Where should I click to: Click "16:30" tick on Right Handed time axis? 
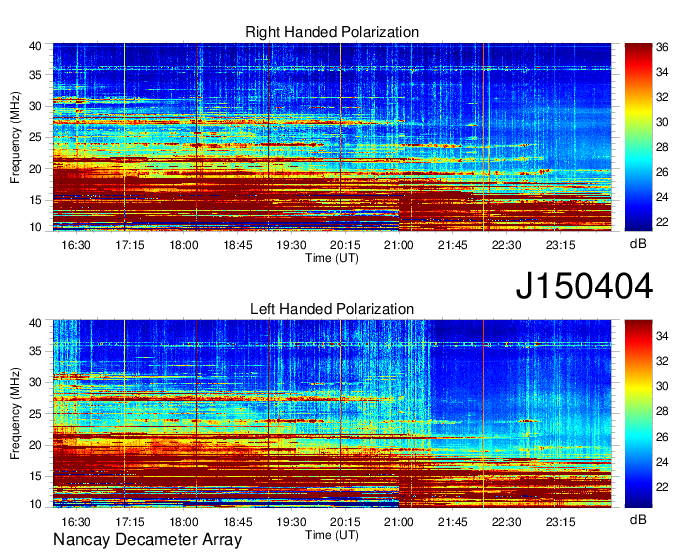[x=76, y=245]
